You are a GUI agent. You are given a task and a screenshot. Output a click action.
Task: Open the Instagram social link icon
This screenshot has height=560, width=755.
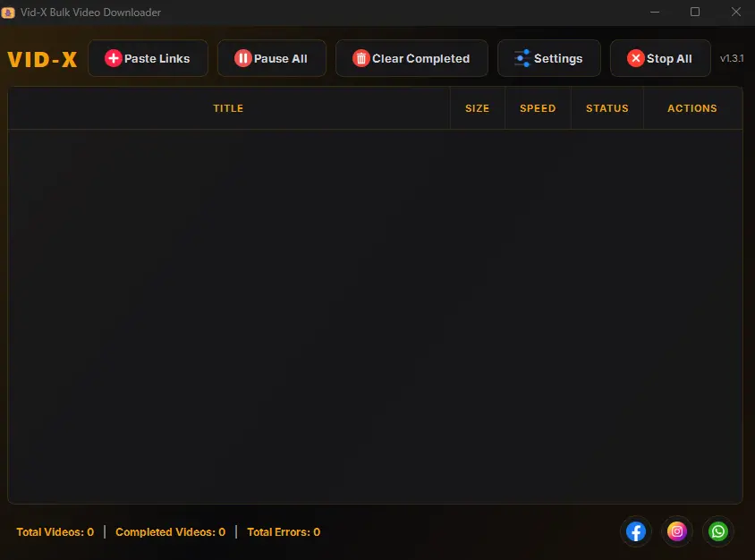point(677,531)
